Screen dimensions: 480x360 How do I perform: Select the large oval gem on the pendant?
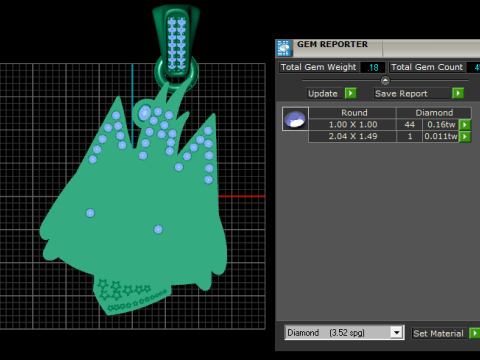pos(144,113)
